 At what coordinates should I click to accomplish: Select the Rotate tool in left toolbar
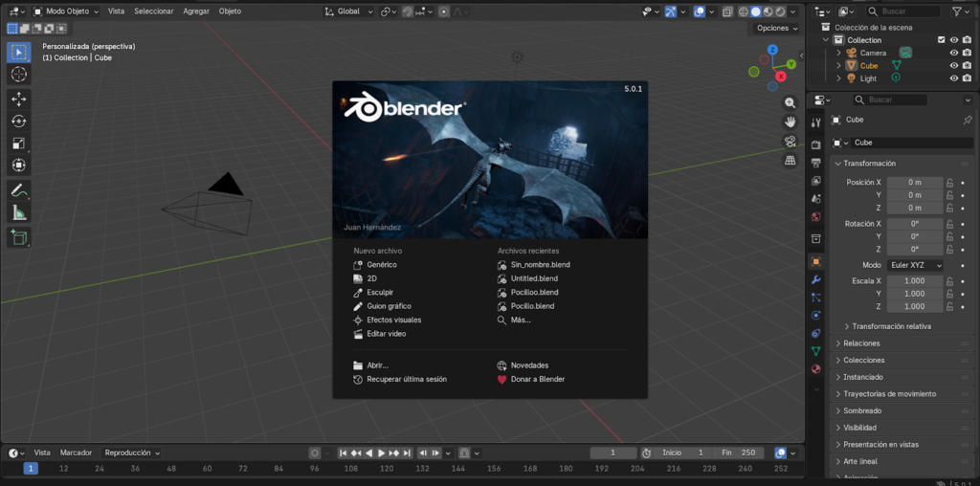coord(19,121)
